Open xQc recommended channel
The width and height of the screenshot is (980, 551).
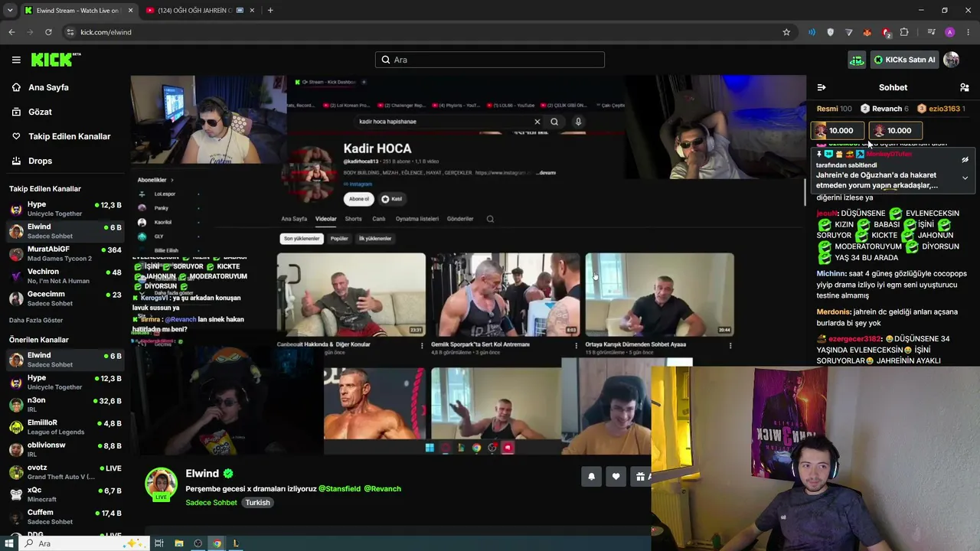click(65, 494)
